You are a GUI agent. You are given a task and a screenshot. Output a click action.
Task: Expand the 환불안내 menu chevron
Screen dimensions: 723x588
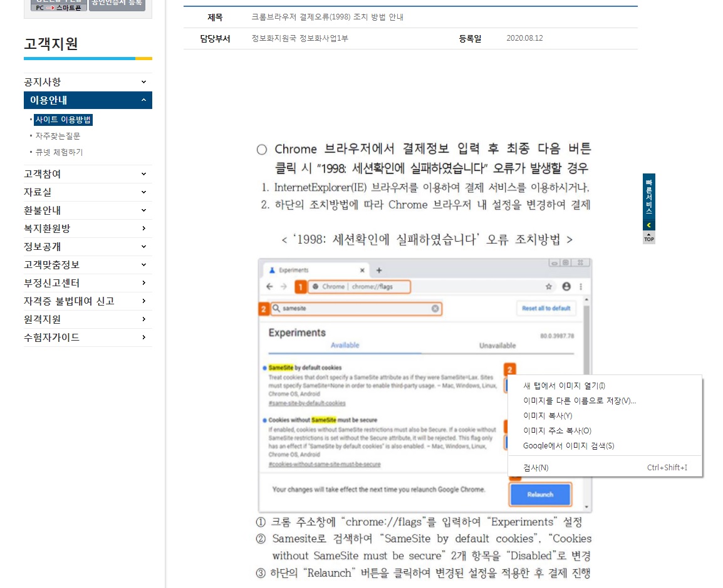(144, 210)
